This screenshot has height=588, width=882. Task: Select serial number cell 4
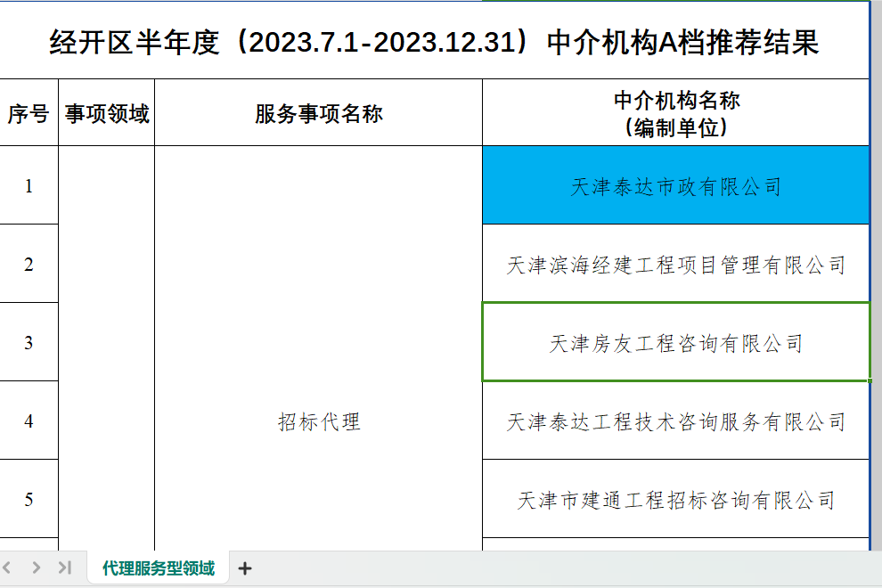(x=29, y=421)
